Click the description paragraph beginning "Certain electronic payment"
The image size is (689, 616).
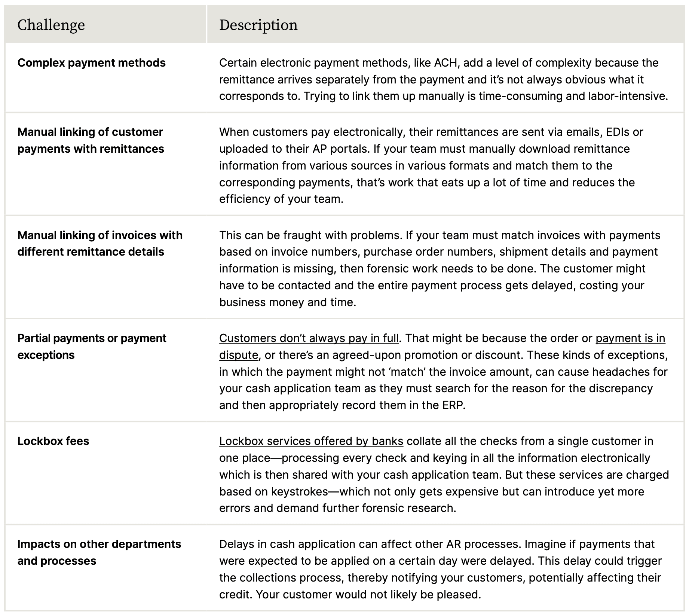click(x=443, y=79)
